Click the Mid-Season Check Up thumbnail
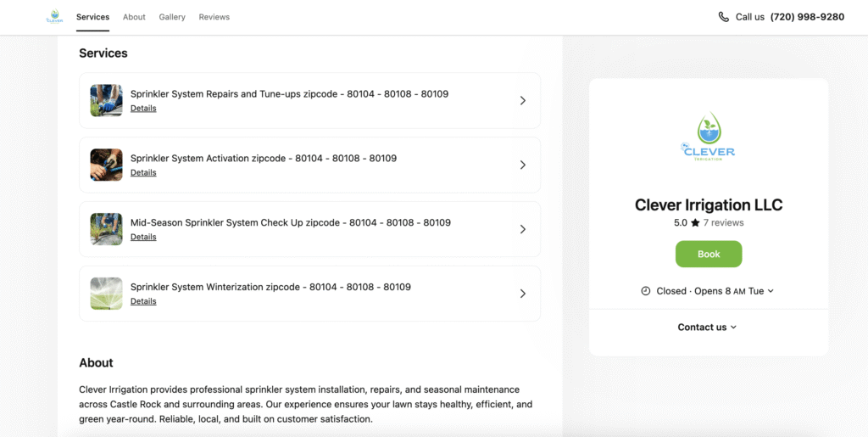Screen dimensions: 868x437 [107, 229]
